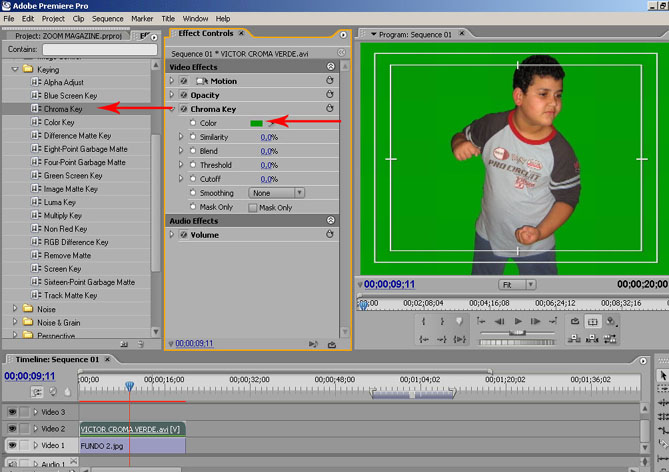
Task: Switch to the Effect Controls tab
Action: (x=206, y=33)
